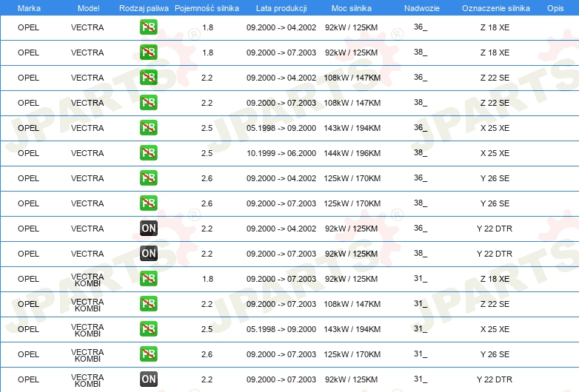Click 'OPEL' in the first table row
Image resolution: width=579 pixels, height=392 pixels.
click(28, 27)
